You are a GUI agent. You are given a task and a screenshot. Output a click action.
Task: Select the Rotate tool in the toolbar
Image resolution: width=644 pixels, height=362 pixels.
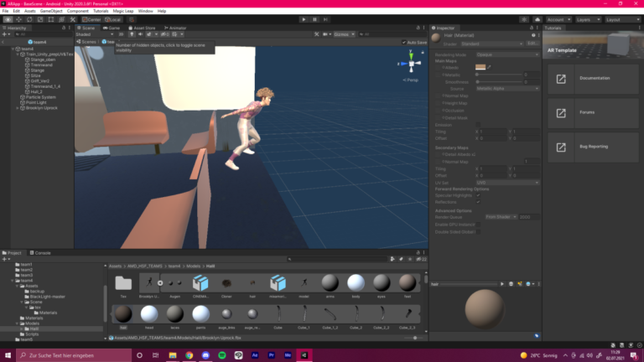pos(30,18)
